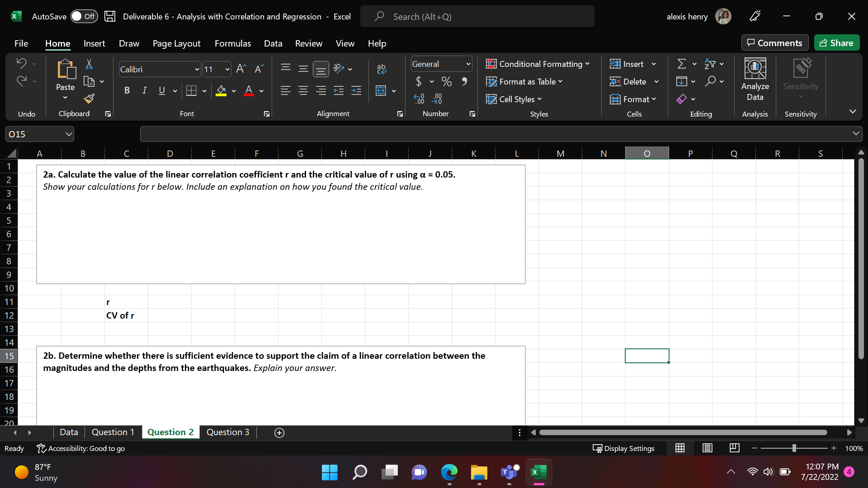The width and height of the screenshot is (868, 488).
Task: Click the Increase Indent icon
Action: [x=356, y=91]
